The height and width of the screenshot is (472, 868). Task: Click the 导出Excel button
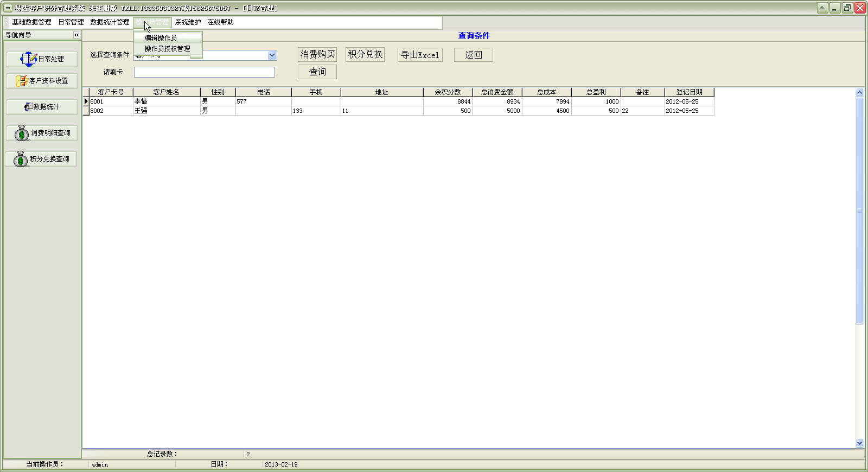(420, 55)
